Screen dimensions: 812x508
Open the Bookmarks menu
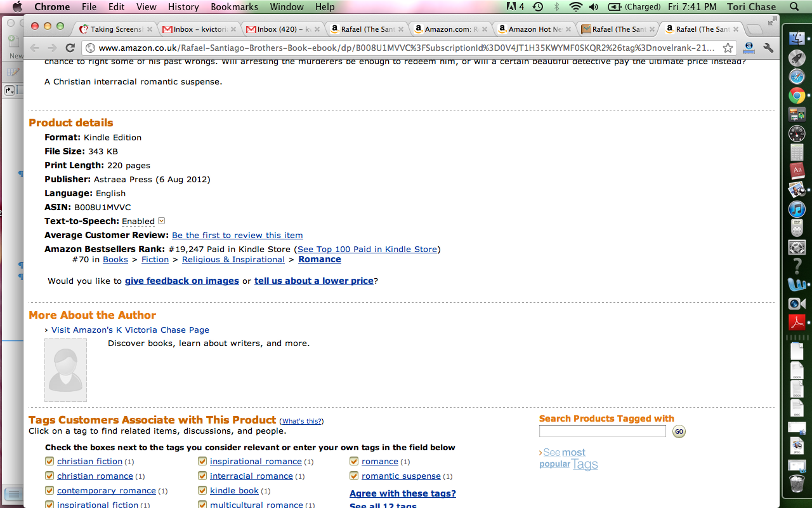click(x=234, y=7)
